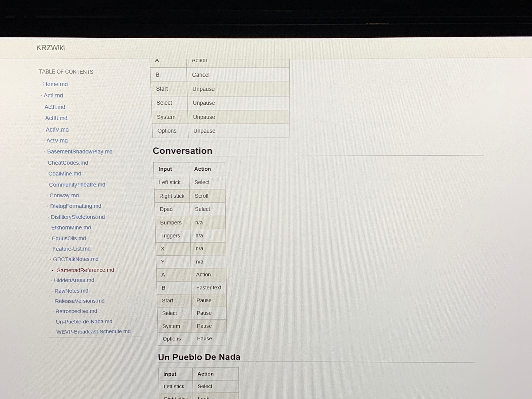The width and height of the screenshot is (532, 399).
Task: Open ActV.md link in sidebar
Action: (57, 141)
